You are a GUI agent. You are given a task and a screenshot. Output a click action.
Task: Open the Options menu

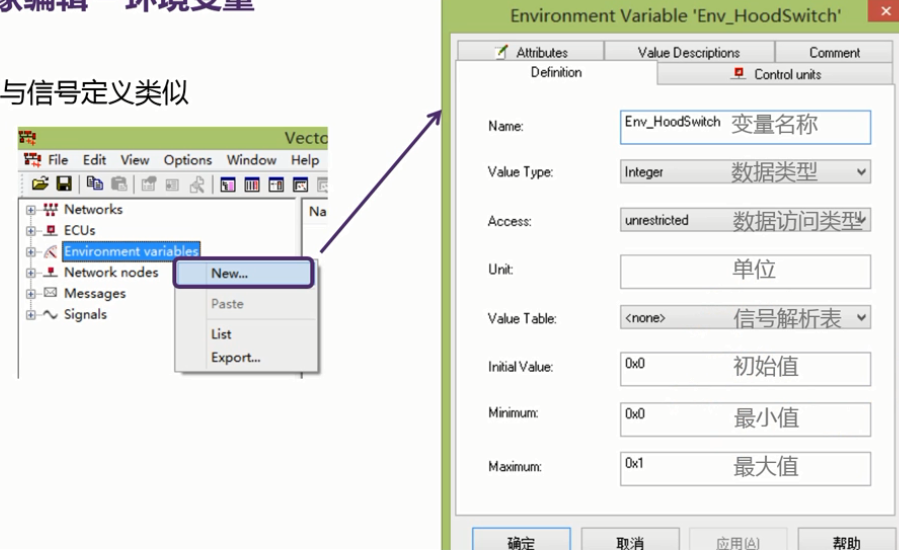188,160
